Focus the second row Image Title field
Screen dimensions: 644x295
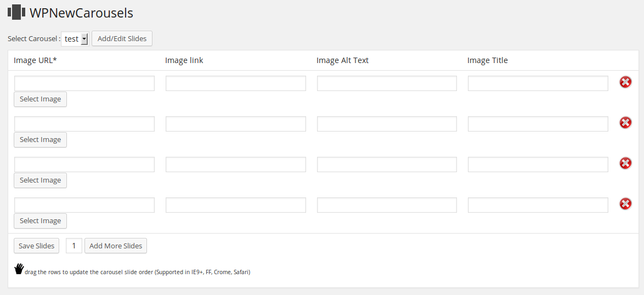click(538, 124)
